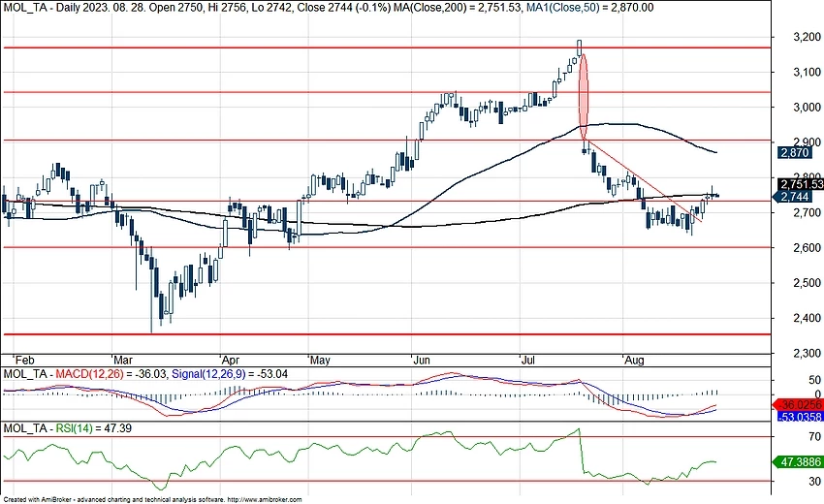
Task: Click the 70 level label on RSI axis
Action: point(814,437)
